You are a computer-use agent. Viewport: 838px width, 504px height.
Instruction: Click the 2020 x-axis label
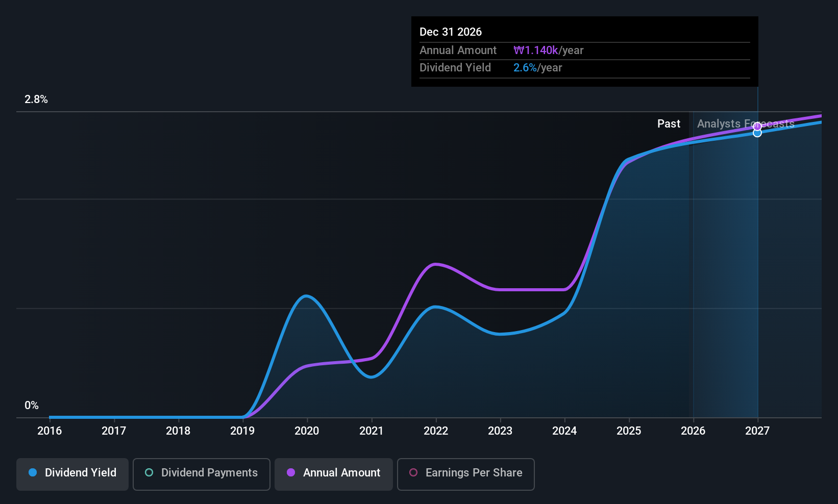coord(307,431)
